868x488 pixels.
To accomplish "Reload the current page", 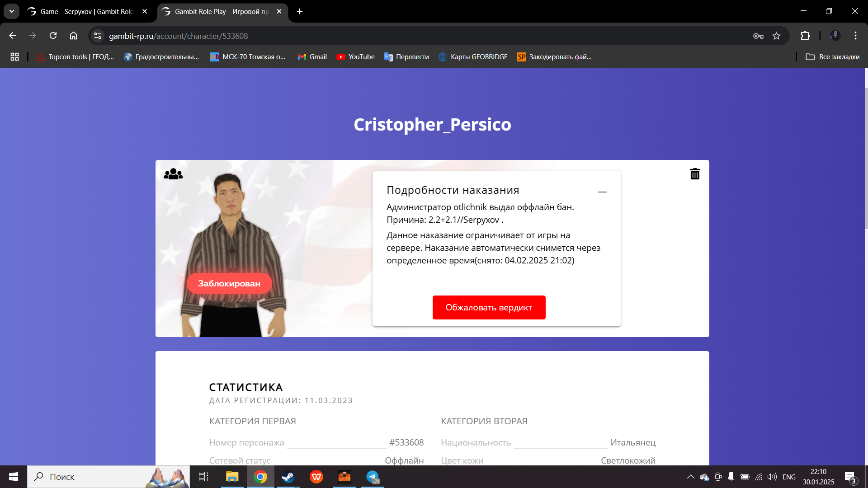I will (x=53, y=36).
